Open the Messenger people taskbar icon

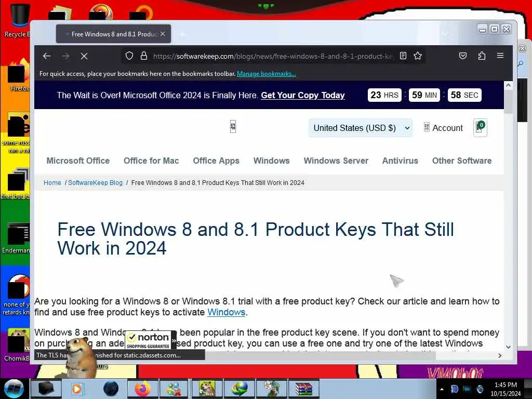(175, 389)
